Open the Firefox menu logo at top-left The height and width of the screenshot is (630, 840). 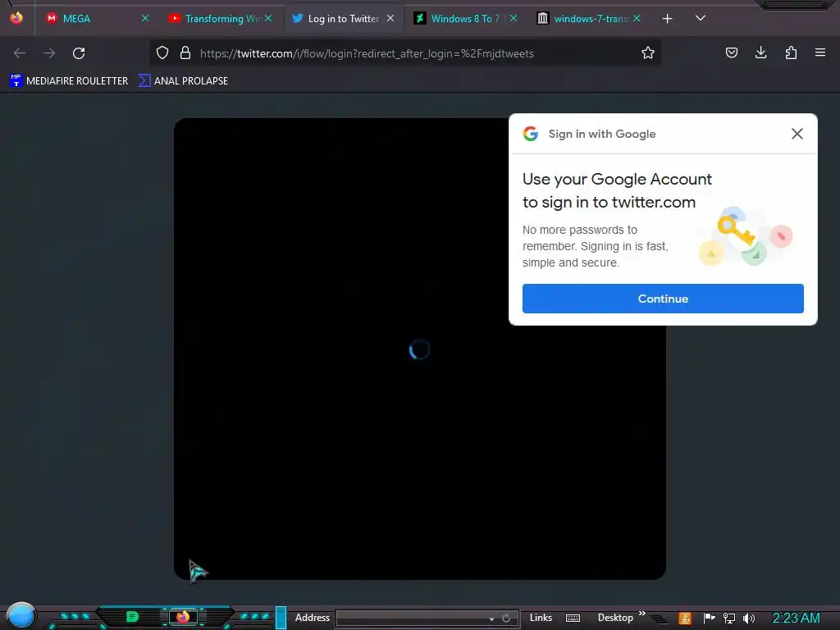[16, 18]
